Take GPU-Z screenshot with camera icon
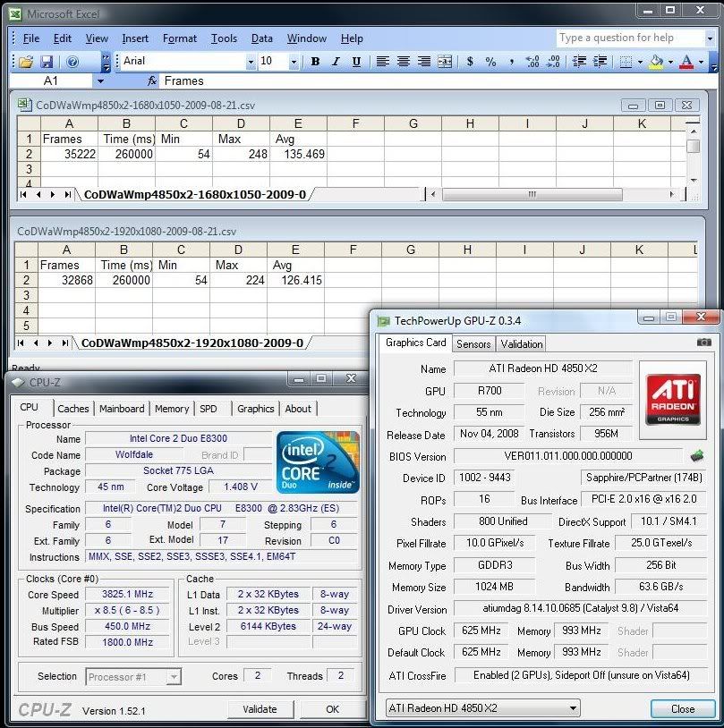The height and width of the screenshot is (728, 724). [704, 343]
